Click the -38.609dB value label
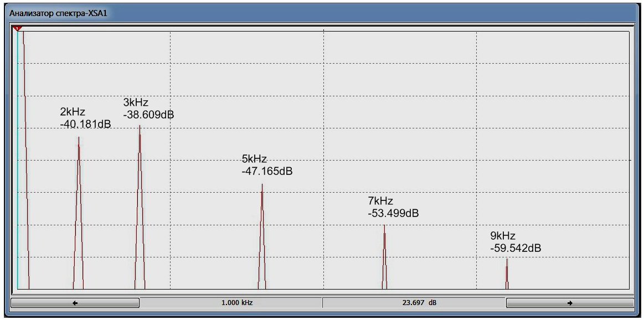644x320 pixels. tap(148, 115)
